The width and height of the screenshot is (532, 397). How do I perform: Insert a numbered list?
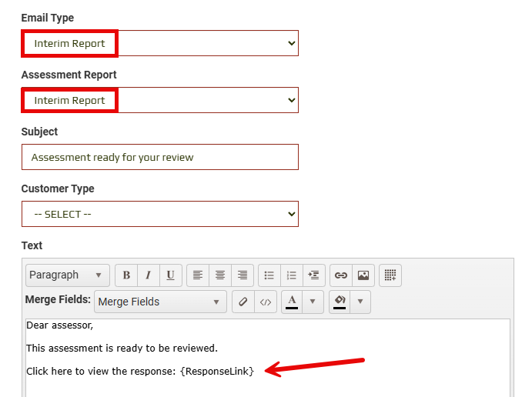[291, 275]
